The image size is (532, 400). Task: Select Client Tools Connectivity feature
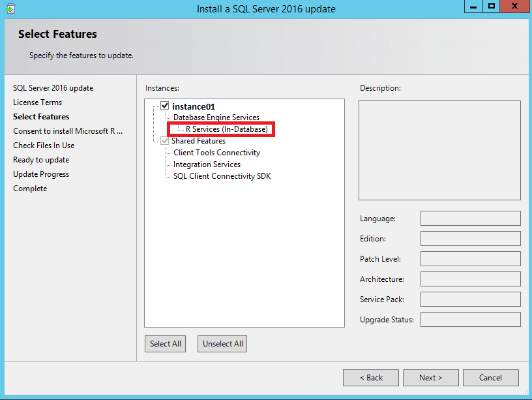pyautogui.click(x=216, y=153)
